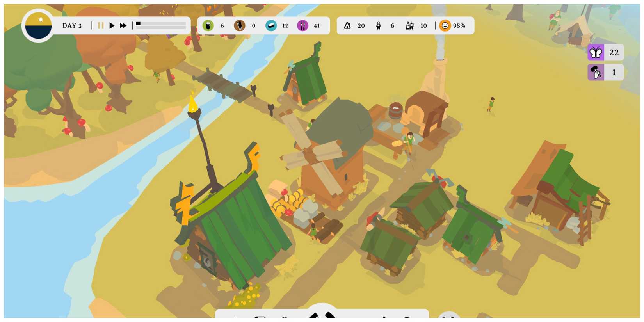
Task: Click the tent housing icon
Action: pyautogui.click(x=347, y=26)
